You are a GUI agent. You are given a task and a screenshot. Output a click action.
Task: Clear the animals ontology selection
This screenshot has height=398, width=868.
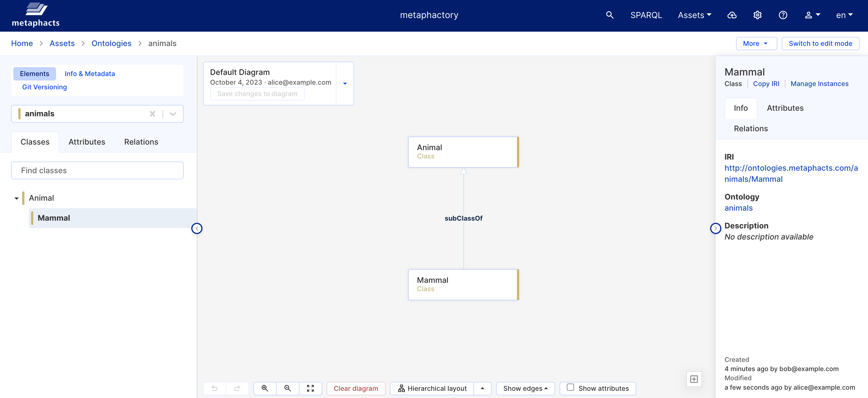[x=152, y=114]
